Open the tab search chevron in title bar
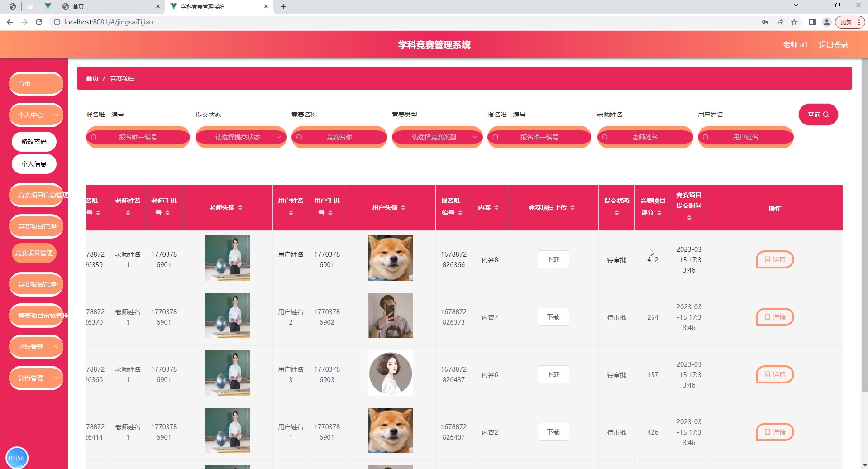This screenshot has width=868, height=469. (x=796, y=5)
